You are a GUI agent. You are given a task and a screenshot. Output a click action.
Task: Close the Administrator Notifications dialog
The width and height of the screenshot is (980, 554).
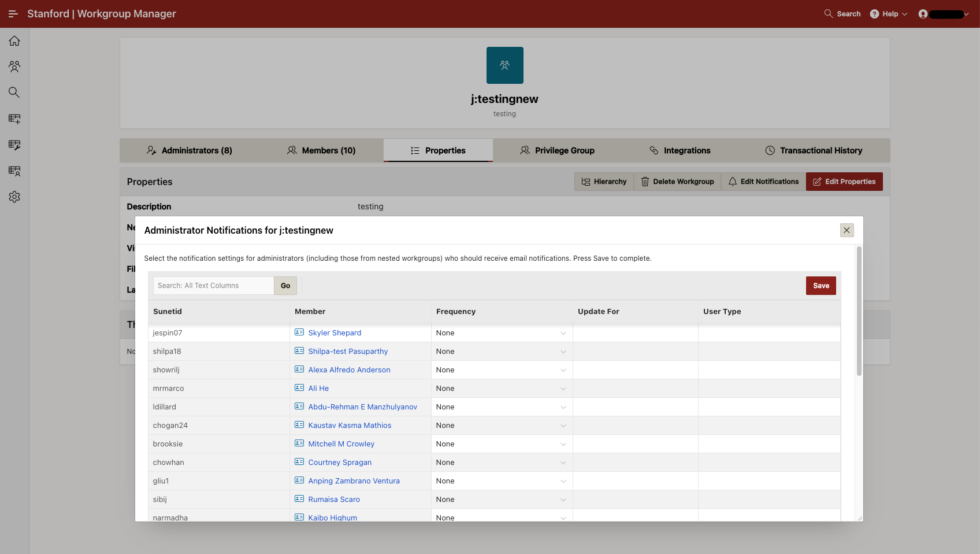[x=847, y=230]
